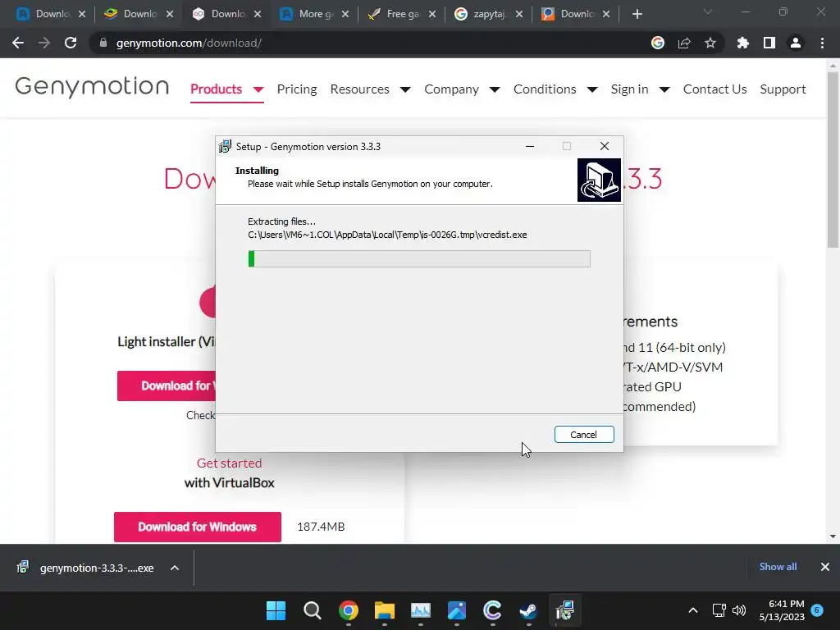Click the browser forward arrow
The height and width of the screenshot is (630, 840).
(44, 43)
